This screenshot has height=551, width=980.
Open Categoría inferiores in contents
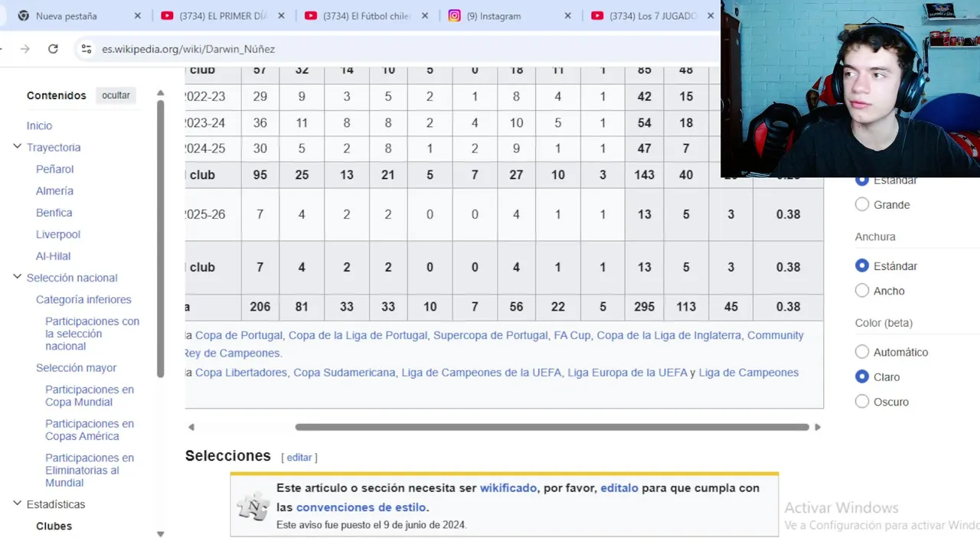click(x=83, y=299)
